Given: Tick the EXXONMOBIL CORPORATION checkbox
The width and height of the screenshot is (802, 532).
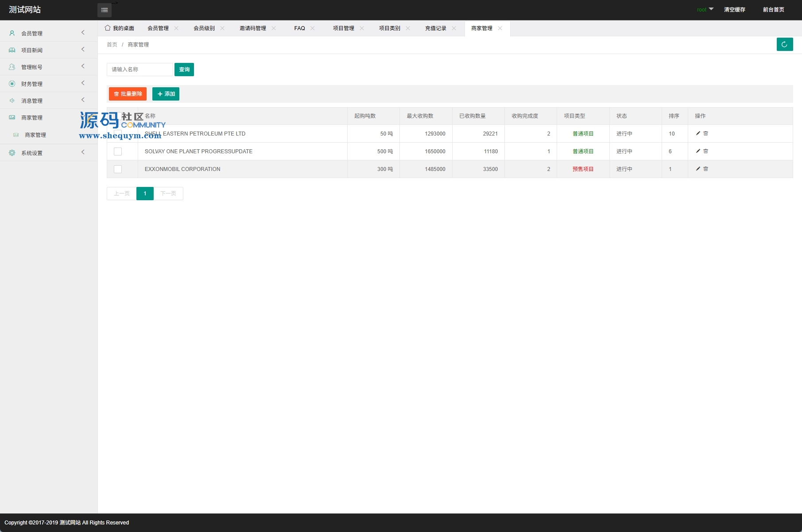Looking at the screenshot, I should point(118,169).
